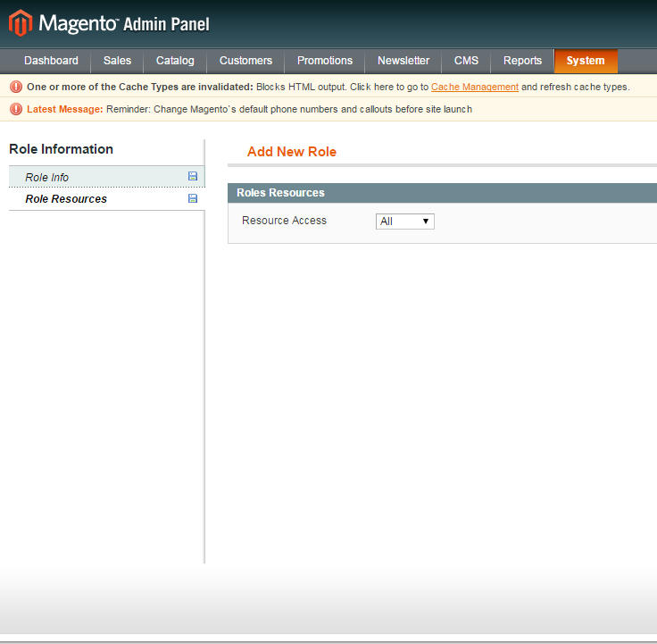Click the Add New Role heading

[292, 151]
